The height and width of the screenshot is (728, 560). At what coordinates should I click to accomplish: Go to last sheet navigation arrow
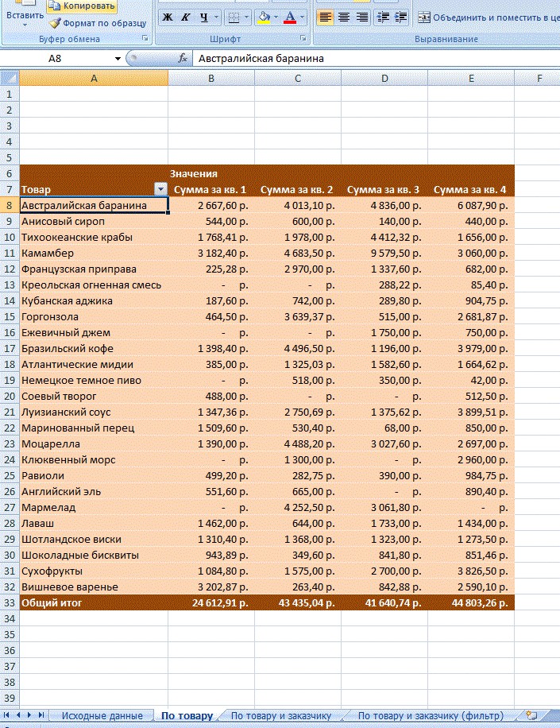(41, 715)
